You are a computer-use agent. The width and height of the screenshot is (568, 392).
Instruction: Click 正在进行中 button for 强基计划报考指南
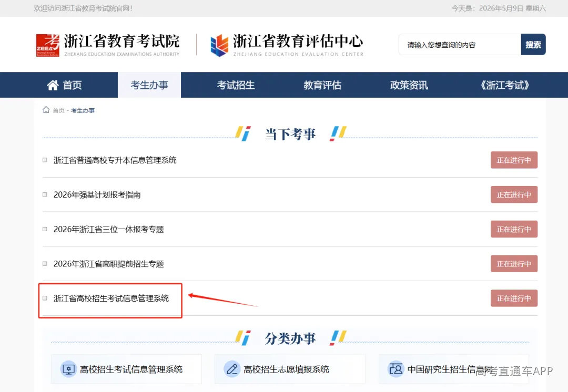(514, 194)
